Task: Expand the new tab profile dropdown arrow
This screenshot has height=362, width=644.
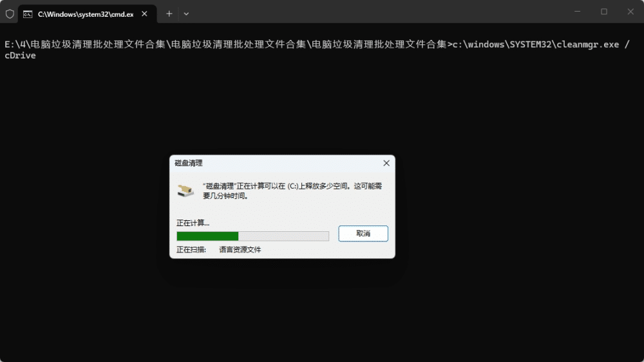Action: click(x=186, y=14)
